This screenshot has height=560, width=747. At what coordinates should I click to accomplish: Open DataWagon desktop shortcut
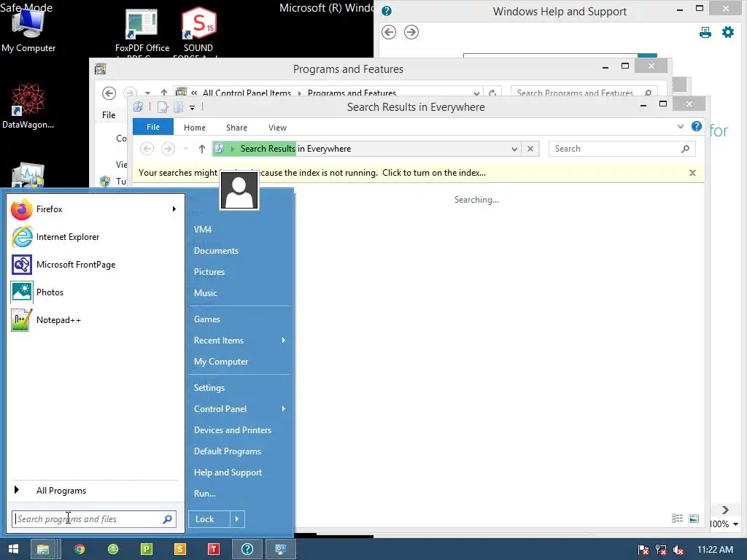pos(28,106)
